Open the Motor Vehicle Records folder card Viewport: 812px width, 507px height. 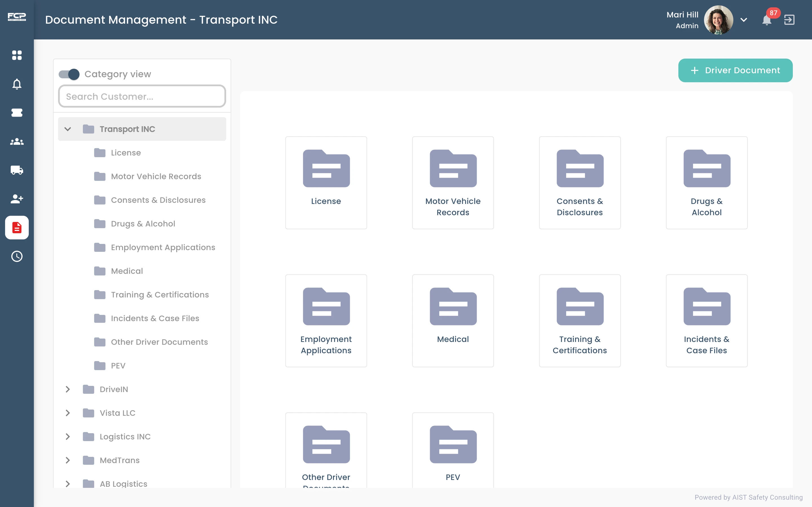[453, 183]
